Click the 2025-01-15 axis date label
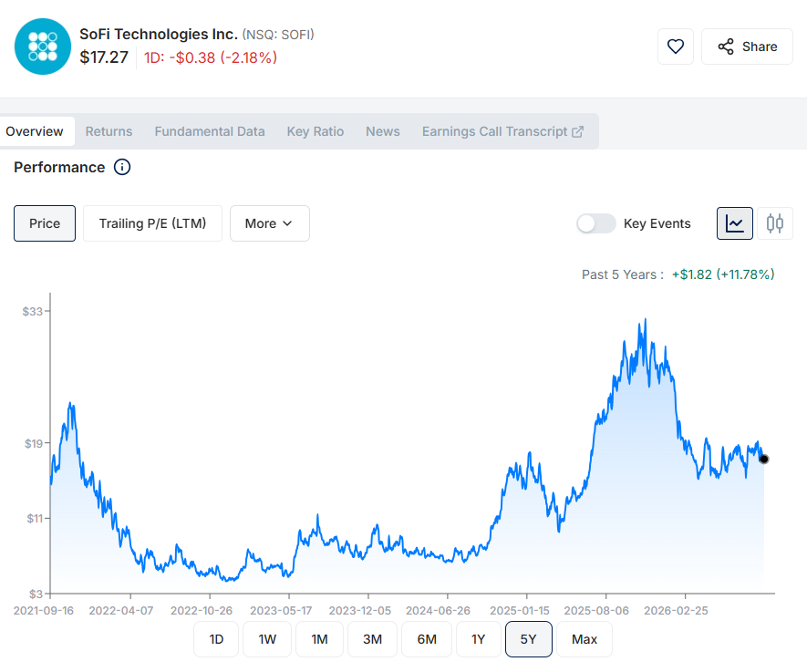Viewport: 807px width, 672px height. 519,610
